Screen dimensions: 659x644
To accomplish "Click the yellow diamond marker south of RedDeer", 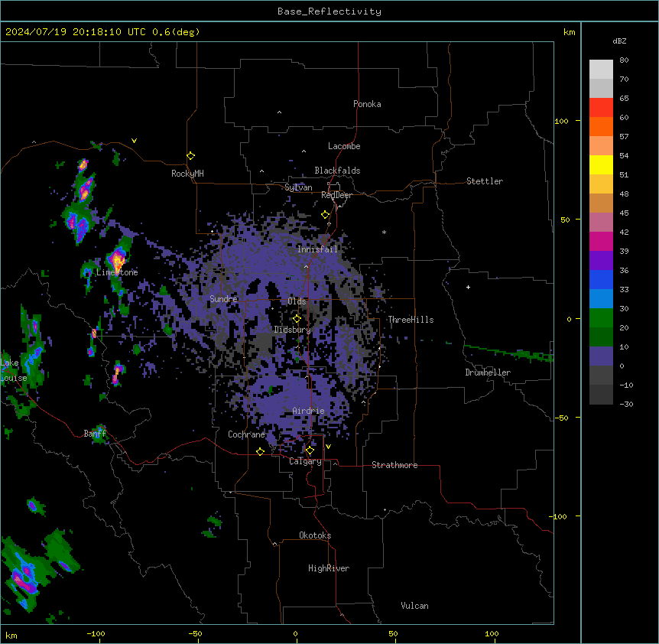I will click(x=325, y=215).
